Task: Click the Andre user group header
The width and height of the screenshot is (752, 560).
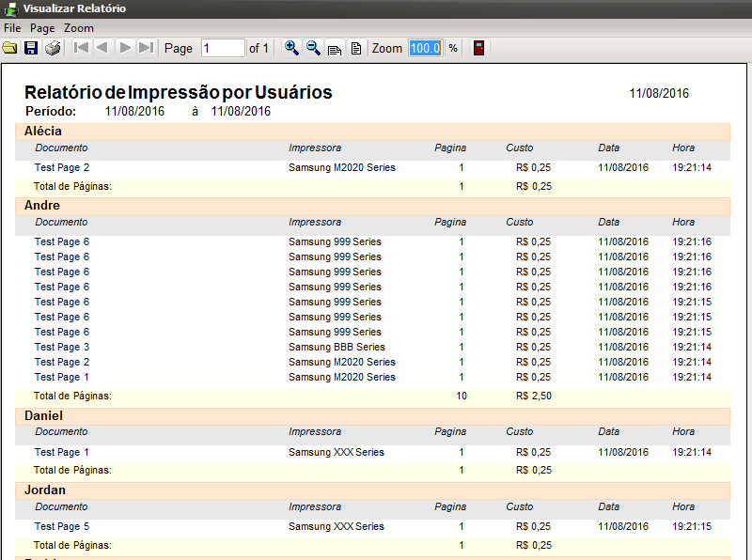Action: coord(42,205)
